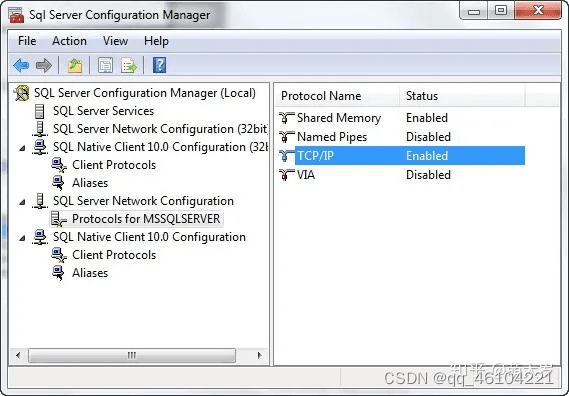
Task: Select SQL Server Network Configuration (32bit) node
Action: click(160, 129)
